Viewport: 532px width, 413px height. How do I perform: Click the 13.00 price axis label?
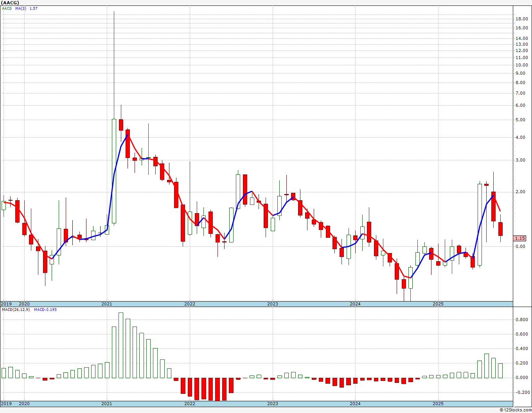(521, 44)
